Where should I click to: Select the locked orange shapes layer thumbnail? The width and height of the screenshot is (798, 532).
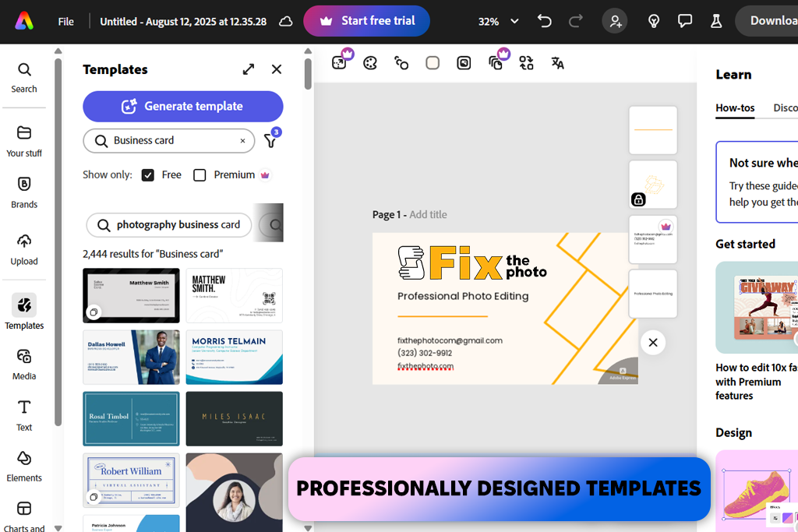653,185
